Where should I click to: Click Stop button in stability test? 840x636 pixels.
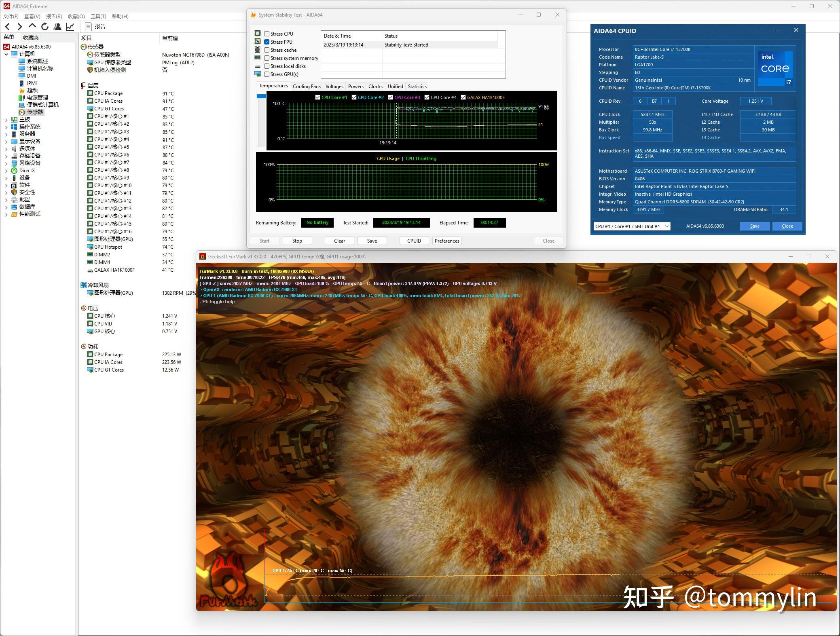(x=297, y=241)
